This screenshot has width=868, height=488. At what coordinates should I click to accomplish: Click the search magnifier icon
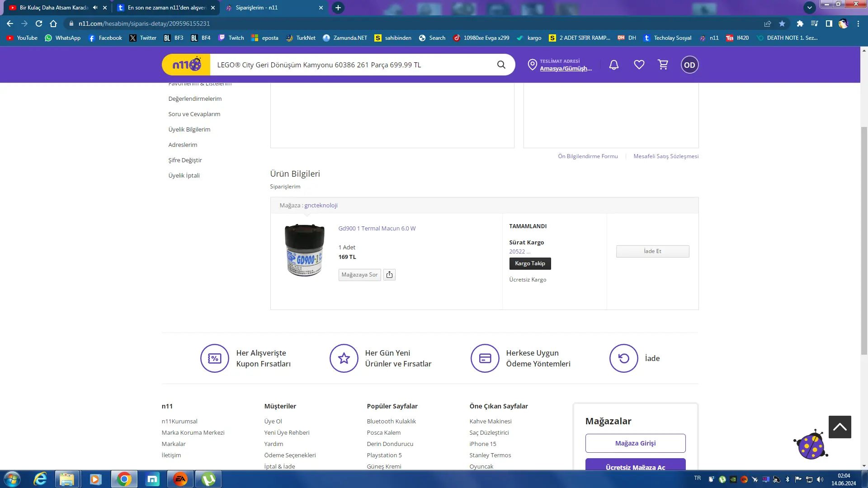(x=501, y=65)
